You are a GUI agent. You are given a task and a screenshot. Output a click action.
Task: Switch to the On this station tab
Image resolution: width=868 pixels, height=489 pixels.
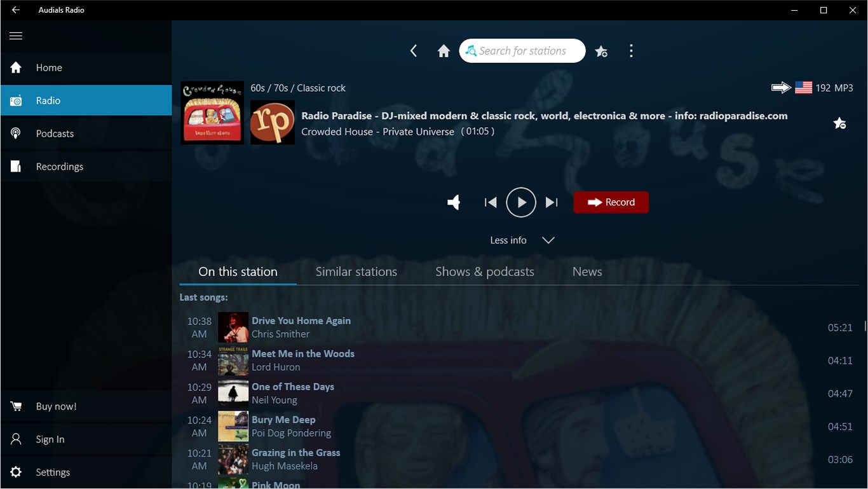(x=238, y=272)
